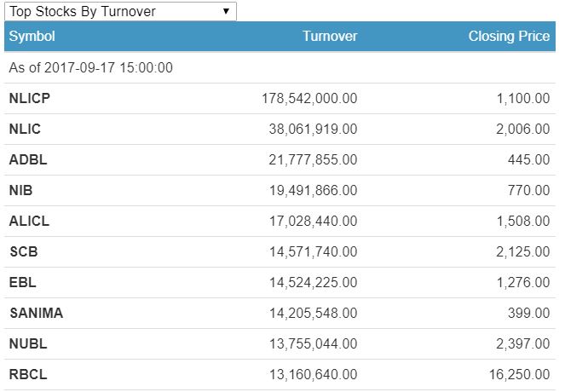Open the ALICL stock symbol
The image size is (565, 392).
(29, 222)
